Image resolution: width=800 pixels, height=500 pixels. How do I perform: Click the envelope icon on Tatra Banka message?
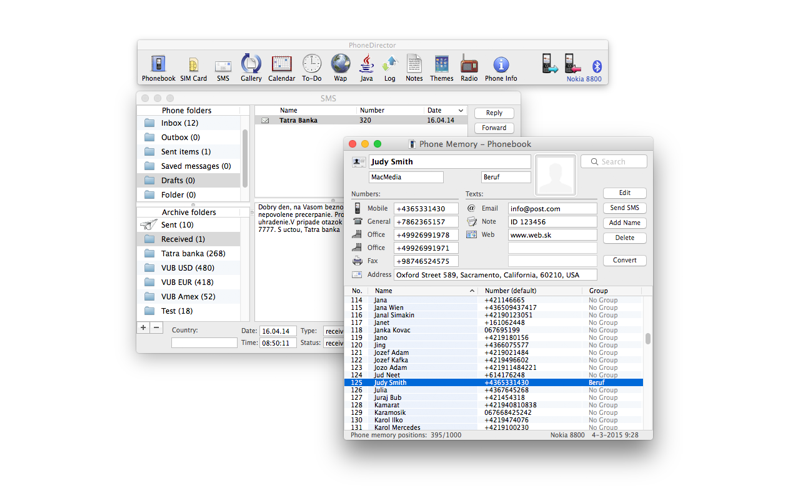[265, 120]
